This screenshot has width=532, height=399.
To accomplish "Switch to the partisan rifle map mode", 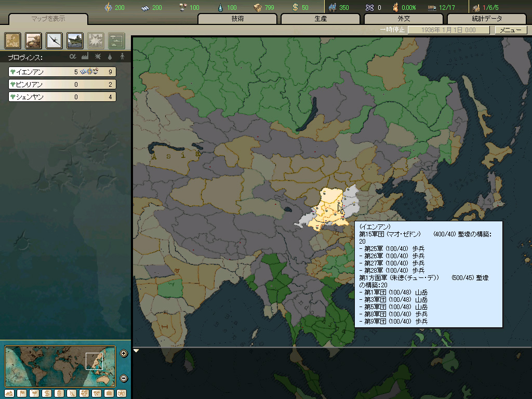I will click(72, 394).
